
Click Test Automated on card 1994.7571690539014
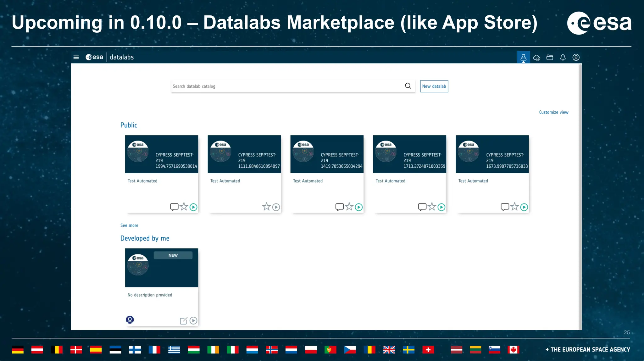[142, 181]
